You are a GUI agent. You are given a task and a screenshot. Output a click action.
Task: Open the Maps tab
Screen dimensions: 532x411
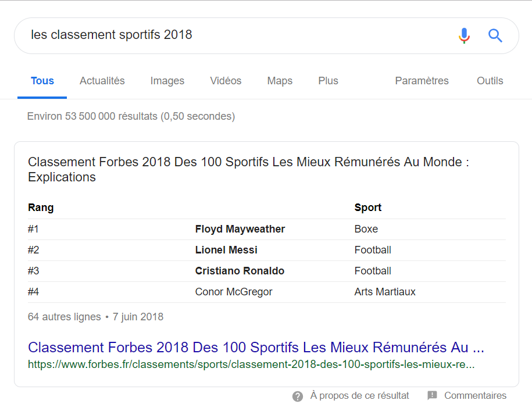pyautogui.click(x=280, y=81)
